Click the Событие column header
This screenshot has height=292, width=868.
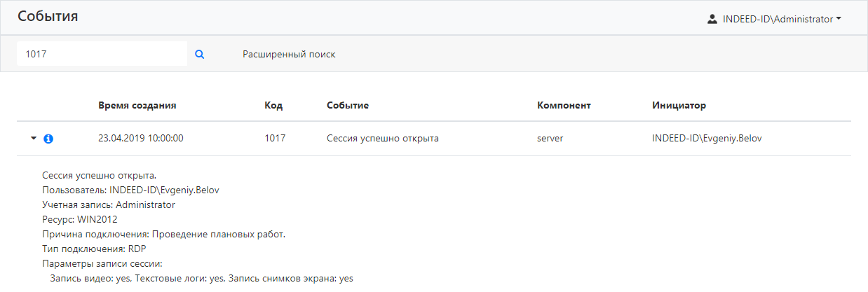[348, 105]
